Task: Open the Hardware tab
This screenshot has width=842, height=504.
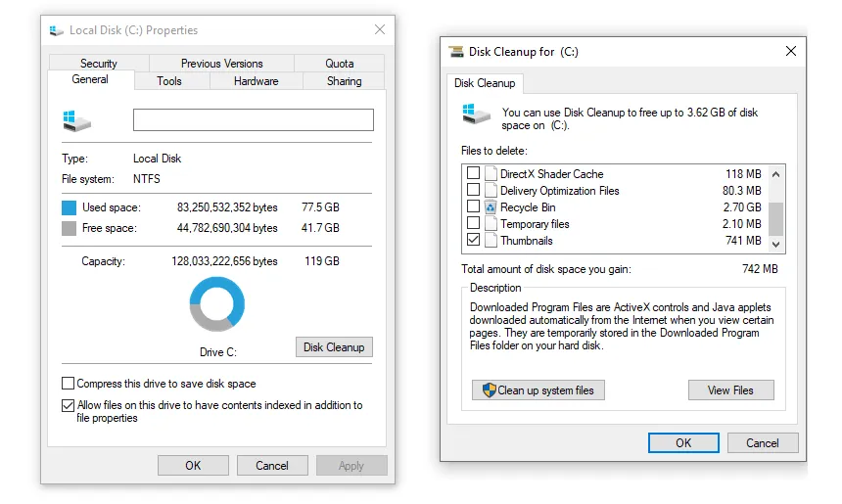Action: pos(256,81)
